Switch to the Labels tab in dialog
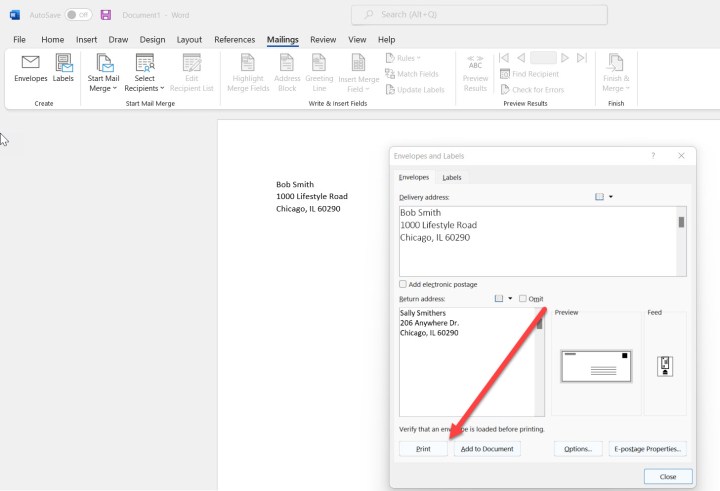The image size is (720, 491). [x=452, y=177]
